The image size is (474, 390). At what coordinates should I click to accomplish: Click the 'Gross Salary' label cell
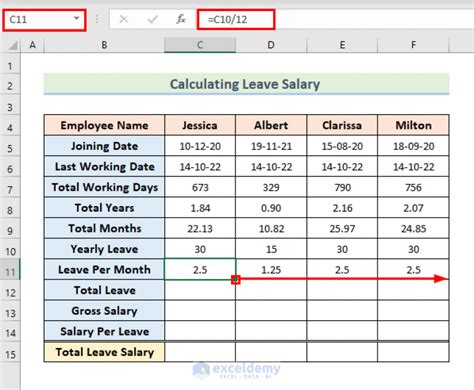(104, 311)
